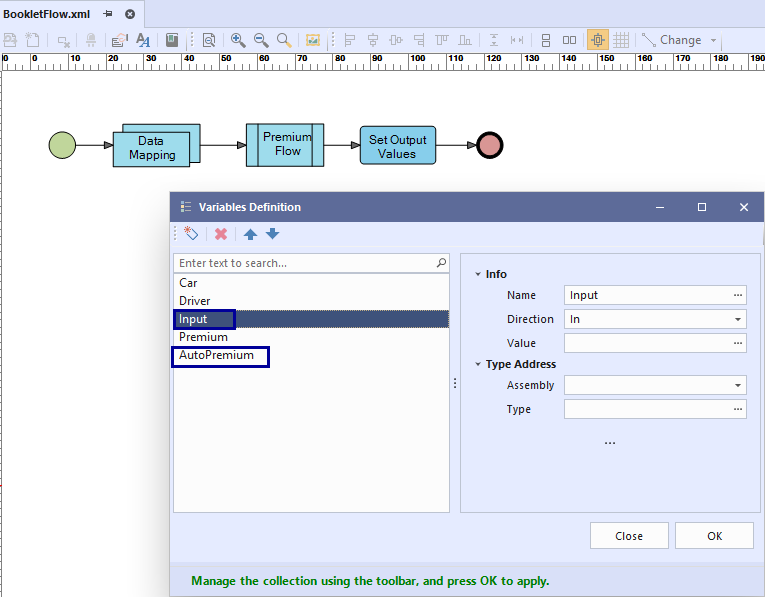Align selected nodes to the right
This screenshot has width=765, height=597.
coord(419,40)
